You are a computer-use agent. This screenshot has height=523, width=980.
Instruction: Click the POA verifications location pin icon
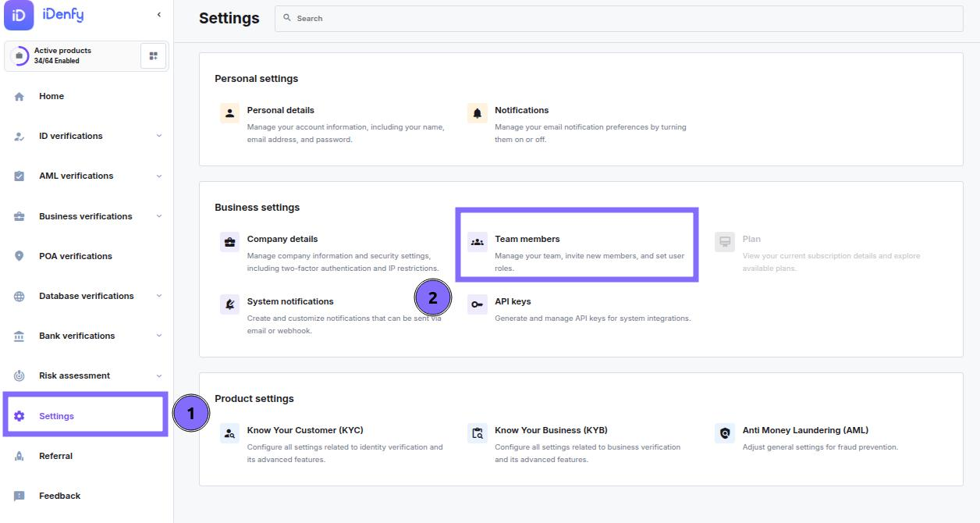[20, 256]
